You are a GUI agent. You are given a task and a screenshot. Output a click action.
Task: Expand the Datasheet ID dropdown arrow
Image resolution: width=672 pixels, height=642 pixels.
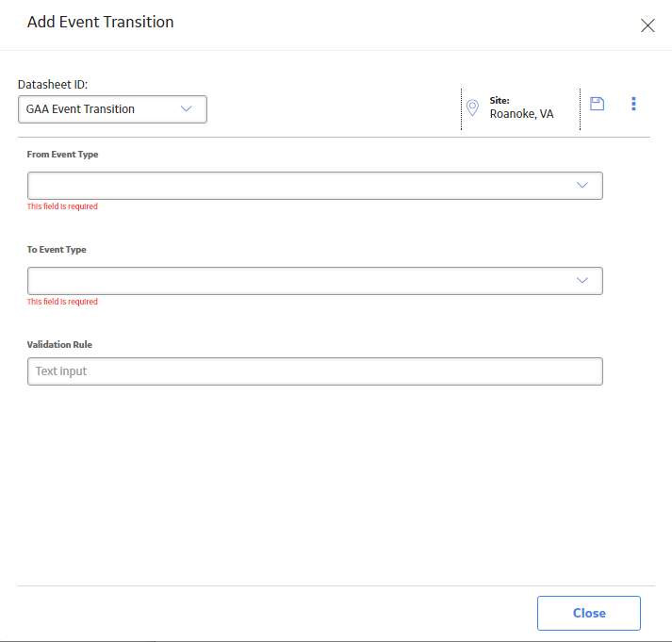pos(186,108)
